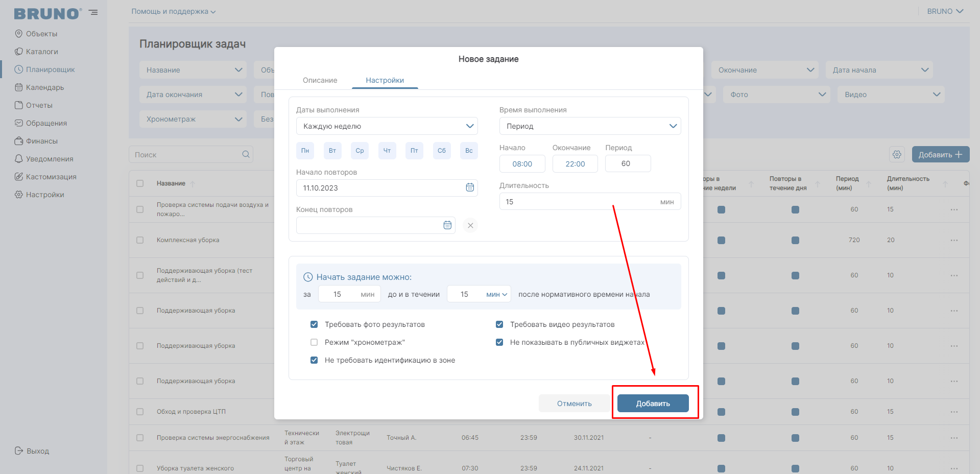The image size is (980, 474).
Task: Toggle Не показывать в публичных виджетах
Action: coord(499,342)
